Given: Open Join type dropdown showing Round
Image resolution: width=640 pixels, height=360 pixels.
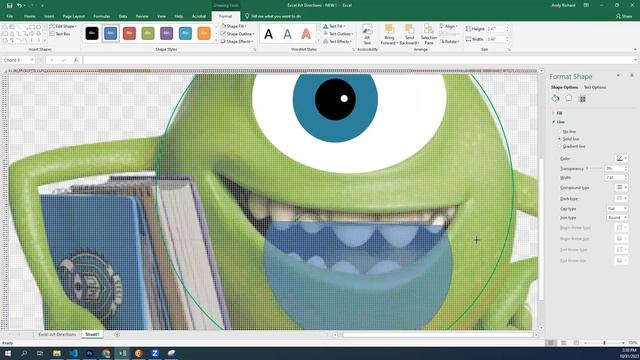Looking at the screenshot, I should pyautogui.click(x=617, y=218).
